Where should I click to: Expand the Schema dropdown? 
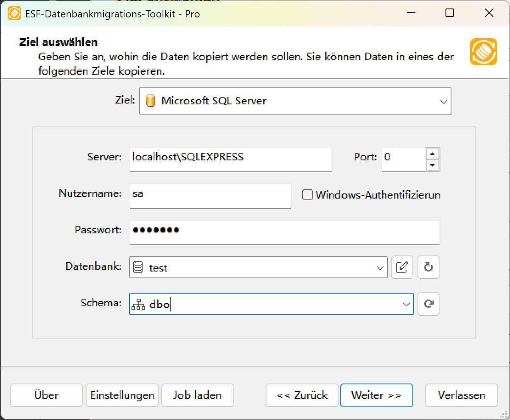[x=404, y=303]
